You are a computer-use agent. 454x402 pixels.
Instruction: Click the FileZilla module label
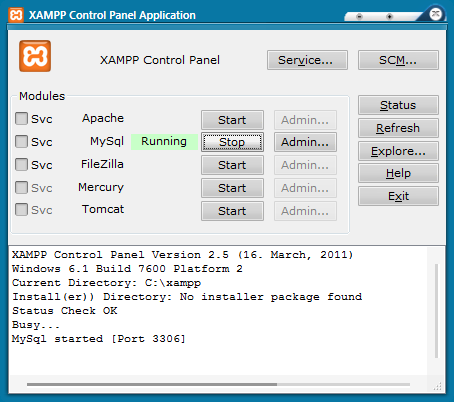(102, 164)
